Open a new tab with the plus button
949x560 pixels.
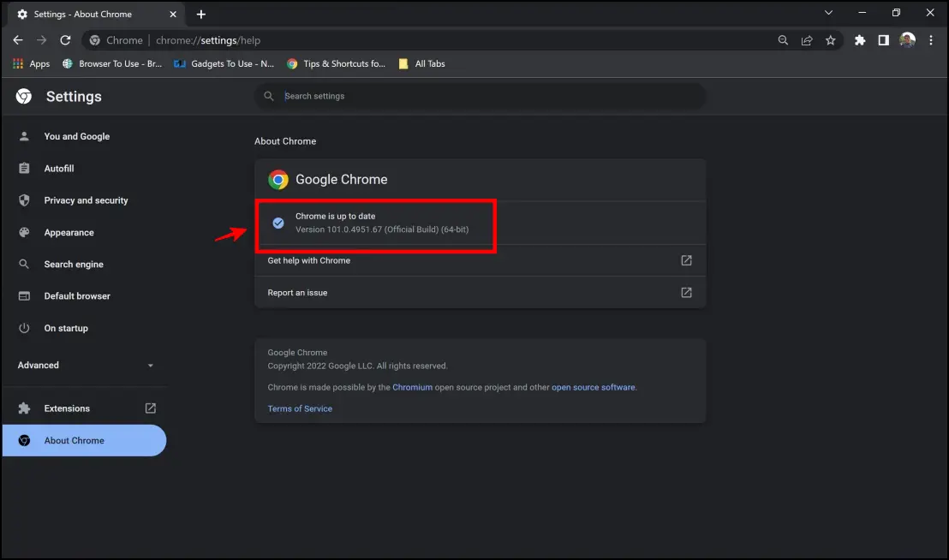201,14
